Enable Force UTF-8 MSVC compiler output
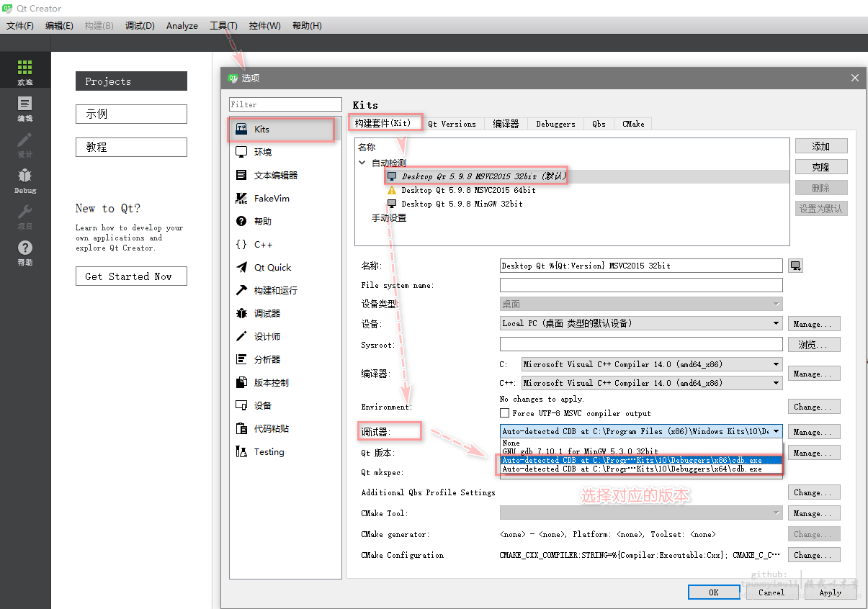This screenshot has width=868, height=609. 506,411
